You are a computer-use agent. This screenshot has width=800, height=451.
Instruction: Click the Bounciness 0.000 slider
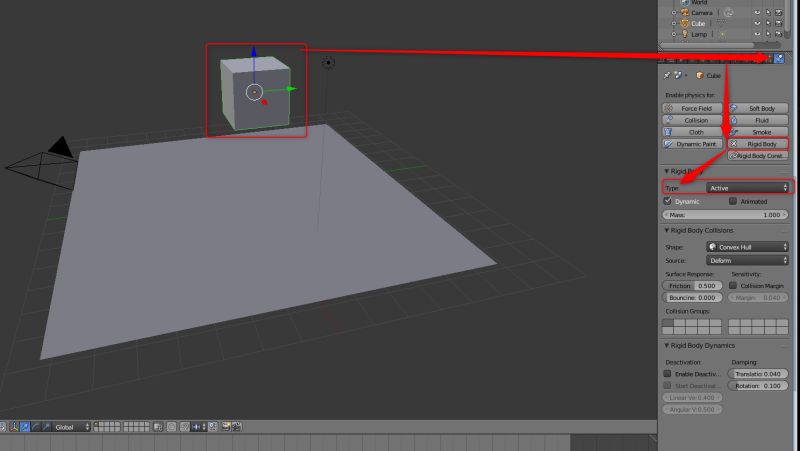click(x=692, y=297)
